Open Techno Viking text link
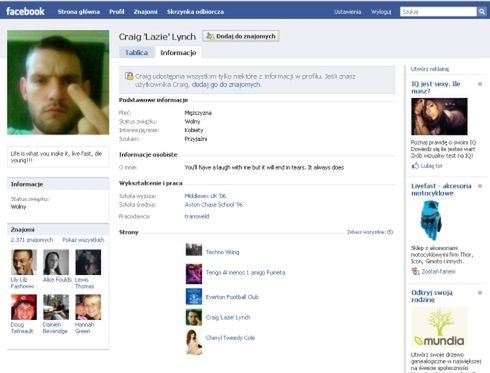Screen dimensions: 490x373 [222, 252]
